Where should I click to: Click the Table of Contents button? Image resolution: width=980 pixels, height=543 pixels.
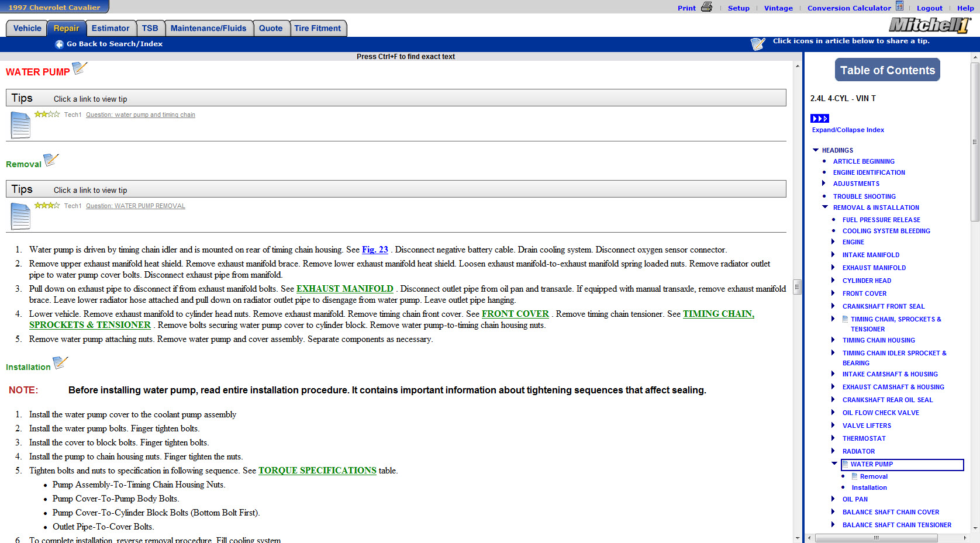888,70
